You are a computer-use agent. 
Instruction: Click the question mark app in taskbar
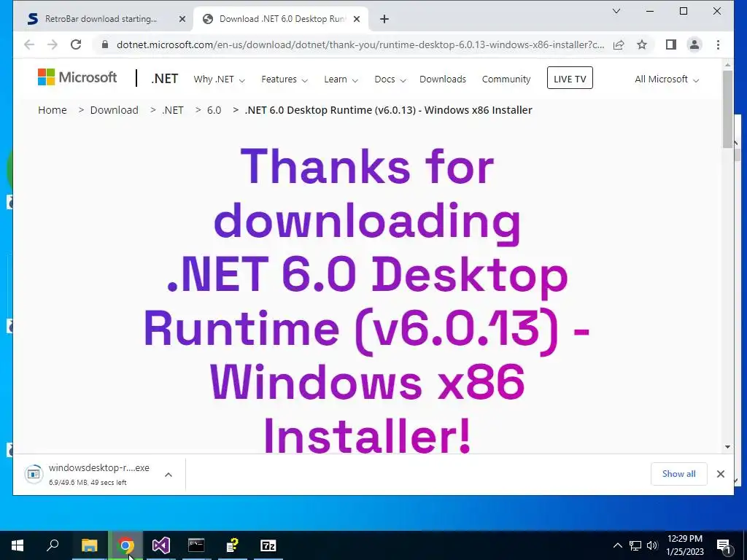click(233, 545)
